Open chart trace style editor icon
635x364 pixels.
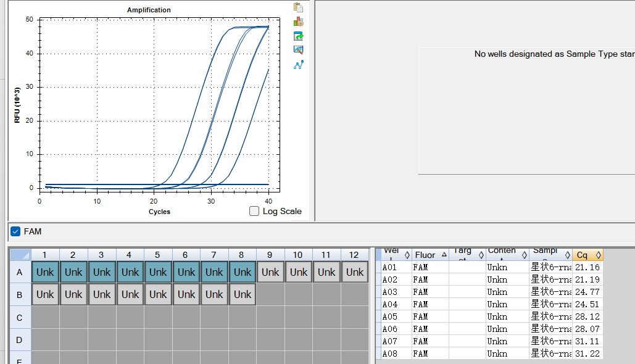click(299, 50)
